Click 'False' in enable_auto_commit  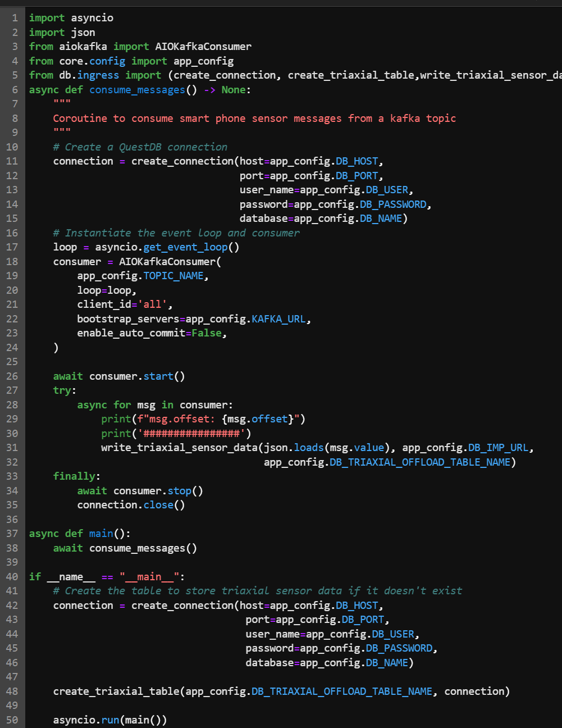[207, 333]
